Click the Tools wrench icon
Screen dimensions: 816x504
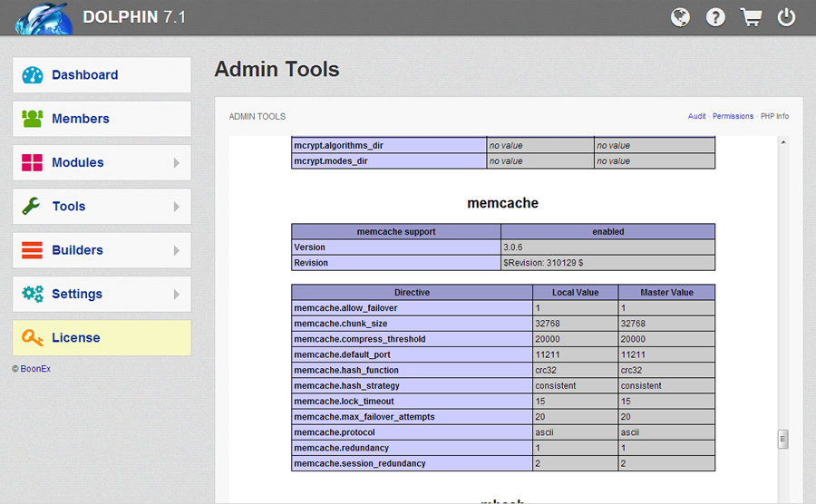coord(33,207)
